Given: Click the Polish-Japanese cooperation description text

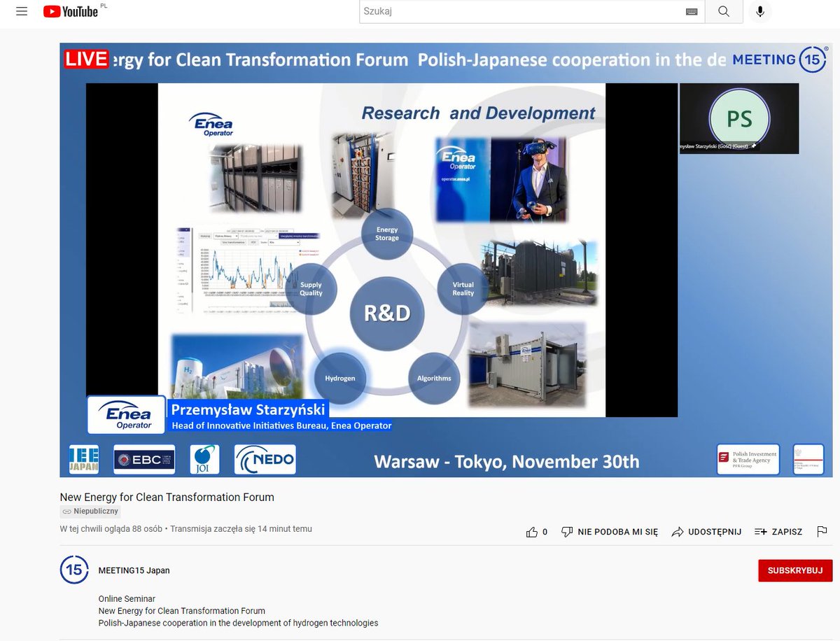Looking at the screenshot, I should point(238,623).
